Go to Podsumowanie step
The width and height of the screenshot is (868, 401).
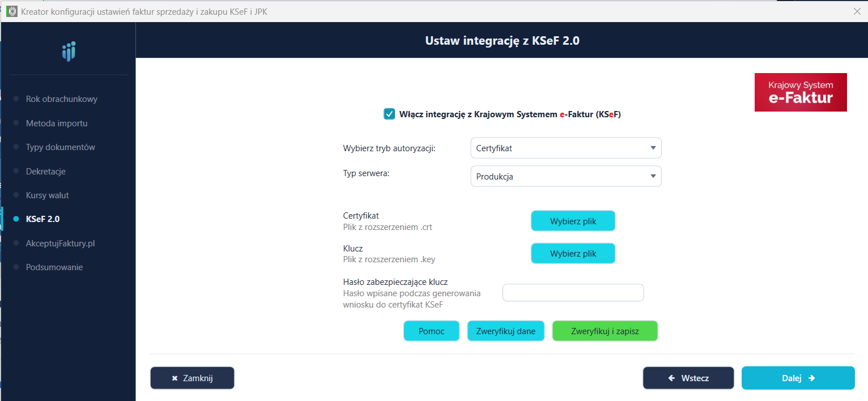pos(54,267)
